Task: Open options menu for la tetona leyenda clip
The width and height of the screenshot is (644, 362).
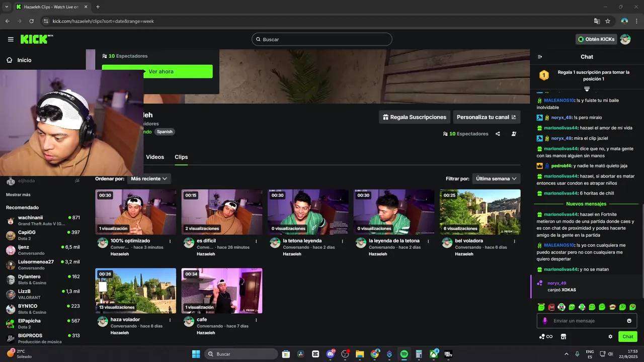Action: tap(342, 241)
